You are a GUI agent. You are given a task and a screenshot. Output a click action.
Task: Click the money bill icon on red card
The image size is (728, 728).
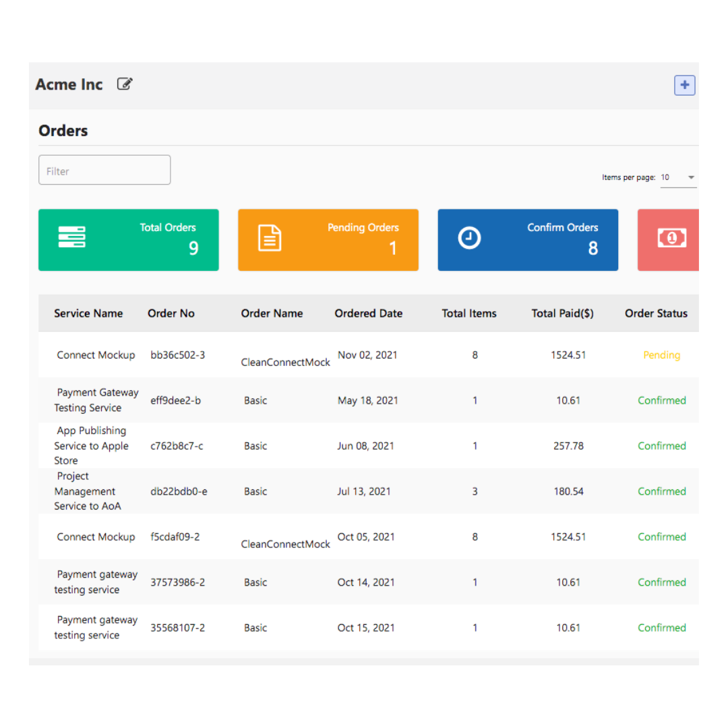click(672, 238)
